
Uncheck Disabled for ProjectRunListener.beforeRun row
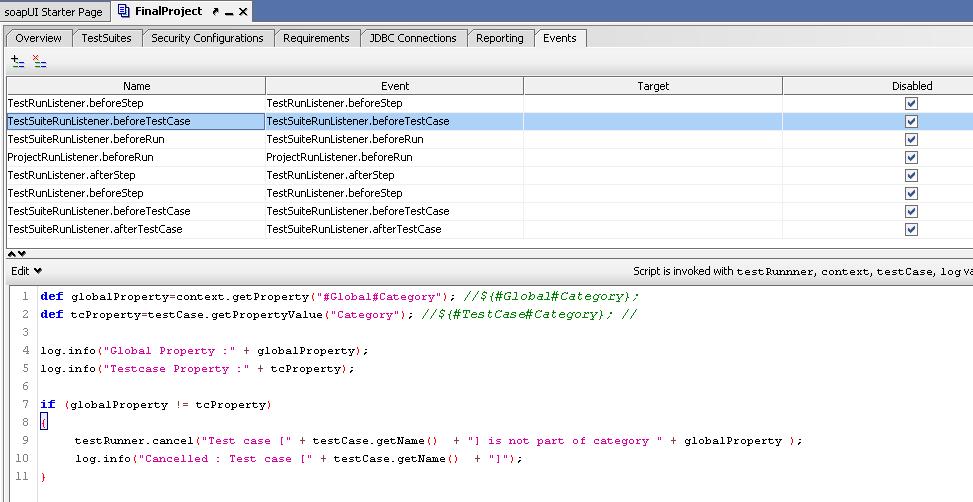911,157
